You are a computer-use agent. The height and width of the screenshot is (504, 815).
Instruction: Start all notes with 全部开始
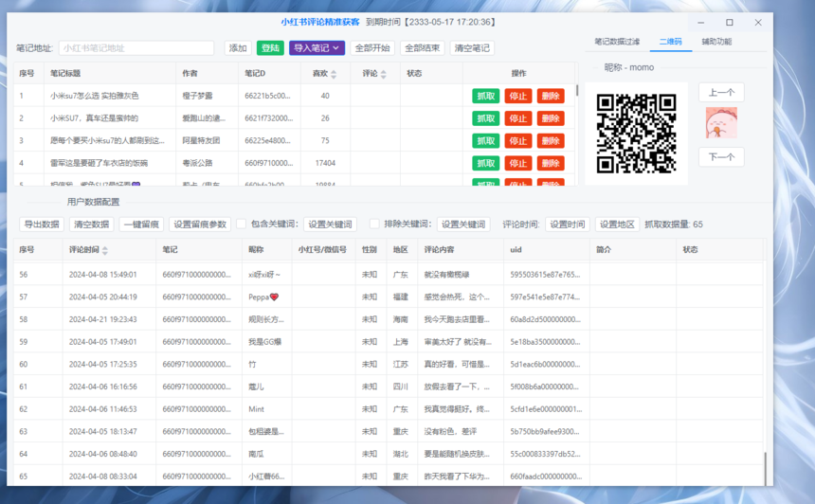(372, 47)
